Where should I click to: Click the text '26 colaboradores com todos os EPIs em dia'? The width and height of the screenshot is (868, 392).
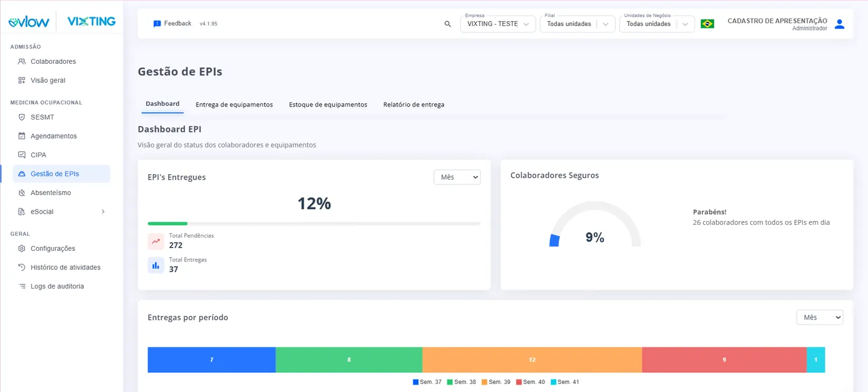pos(761,222)
